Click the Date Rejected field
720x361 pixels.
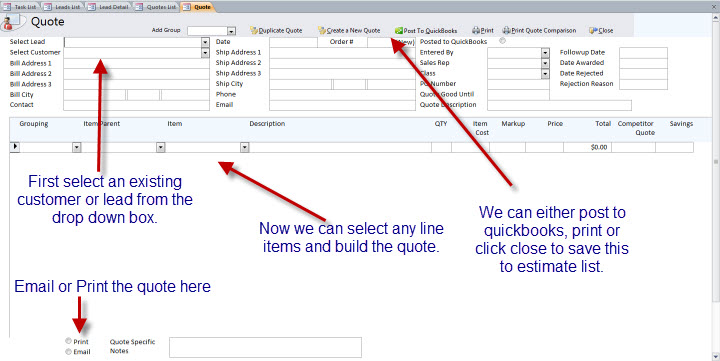click(x=643, y=73)
